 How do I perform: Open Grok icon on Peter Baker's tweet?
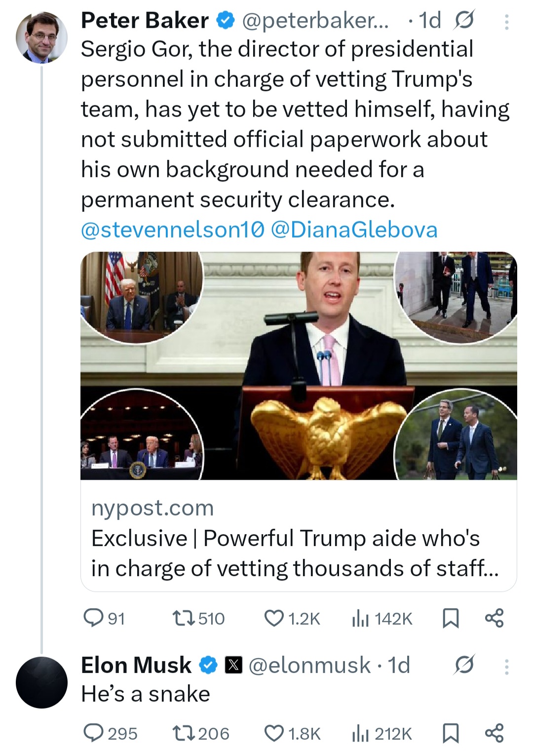point(463,21)
